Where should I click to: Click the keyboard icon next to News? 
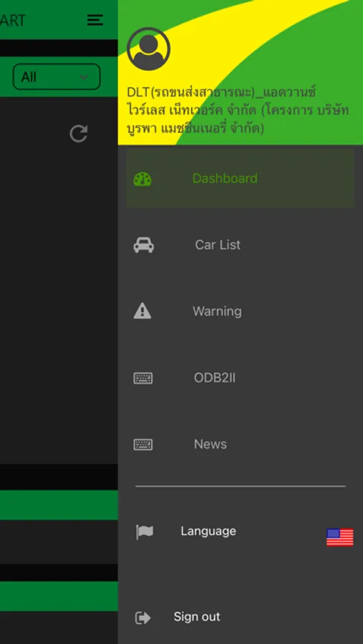pos(143,444)
